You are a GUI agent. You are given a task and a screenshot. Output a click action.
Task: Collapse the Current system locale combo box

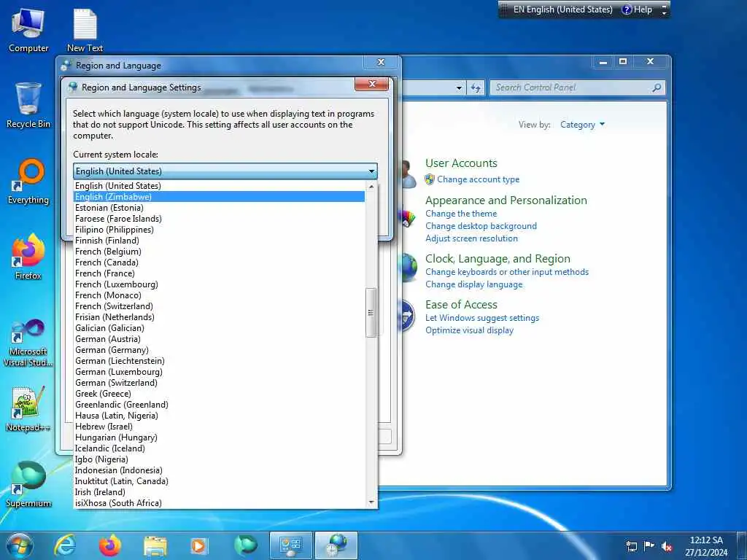tap(371, 171)
